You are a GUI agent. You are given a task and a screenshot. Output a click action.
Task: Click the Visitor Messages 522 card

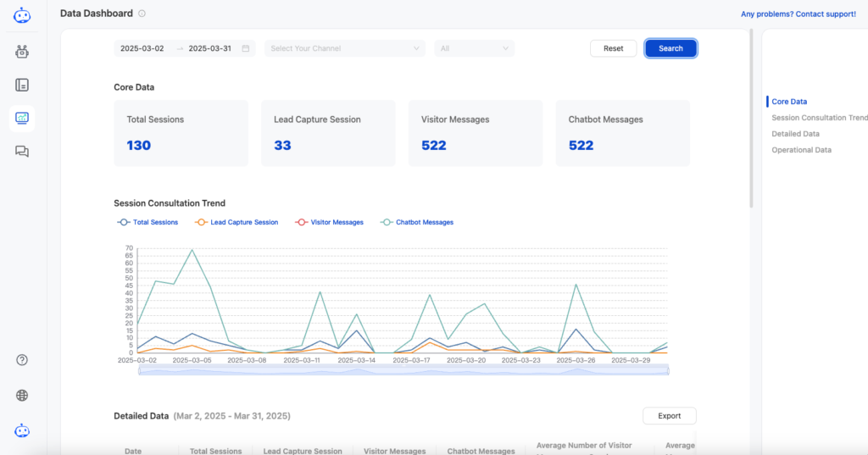coord(476,133)
